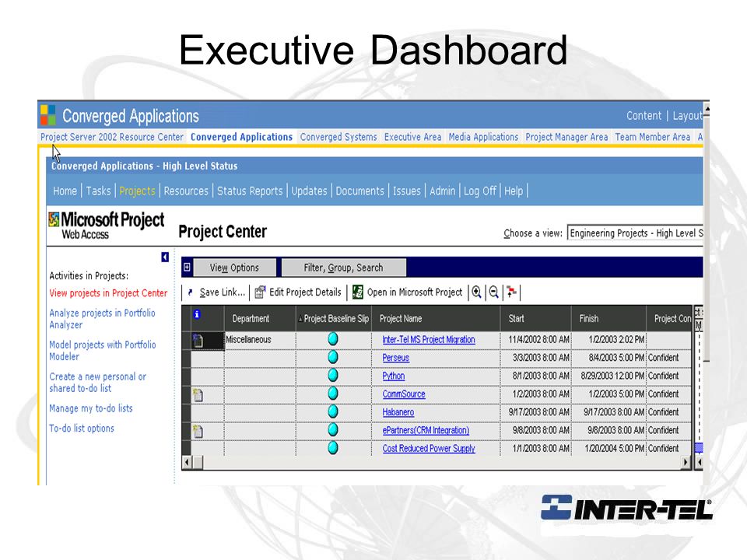Open Project Server 2002 Resource Center tab
This screenshot has width=747, height=560.
(112, 137)
